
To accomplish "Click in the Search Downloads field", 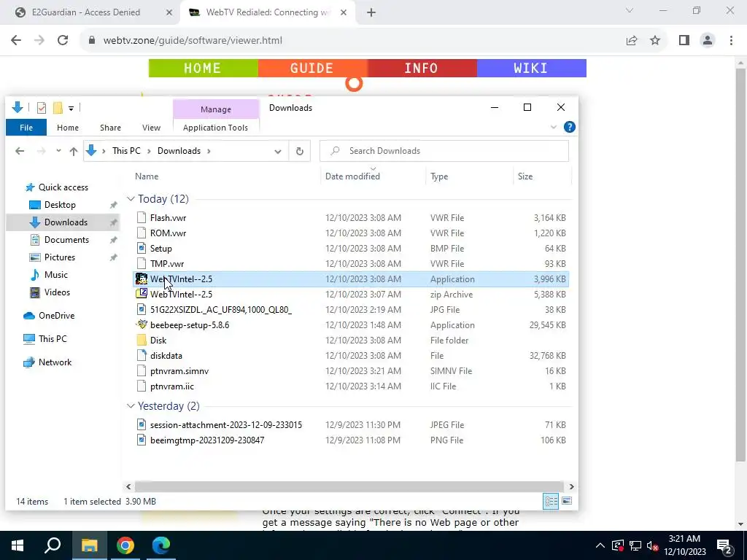I will coord(444,151).
